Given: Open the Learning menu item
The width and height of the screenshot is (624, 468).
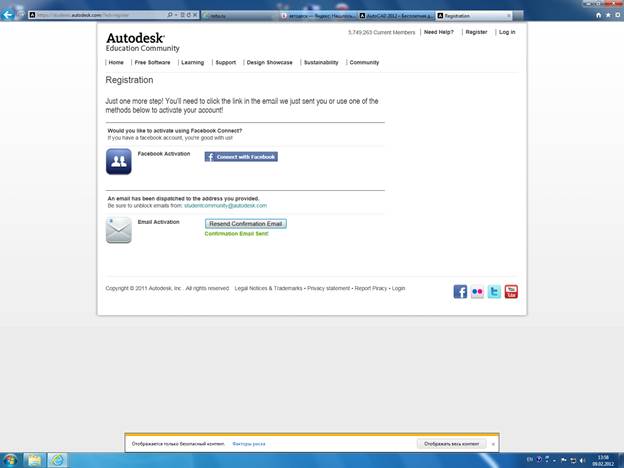Looking at the screenshot, I should pyautogui.click(x=193, y=62).
